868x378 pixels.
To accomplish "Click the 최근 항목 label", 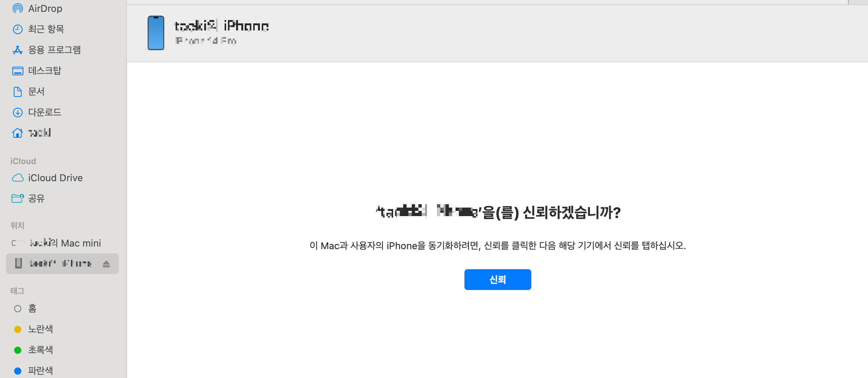I will click(46, 29).
